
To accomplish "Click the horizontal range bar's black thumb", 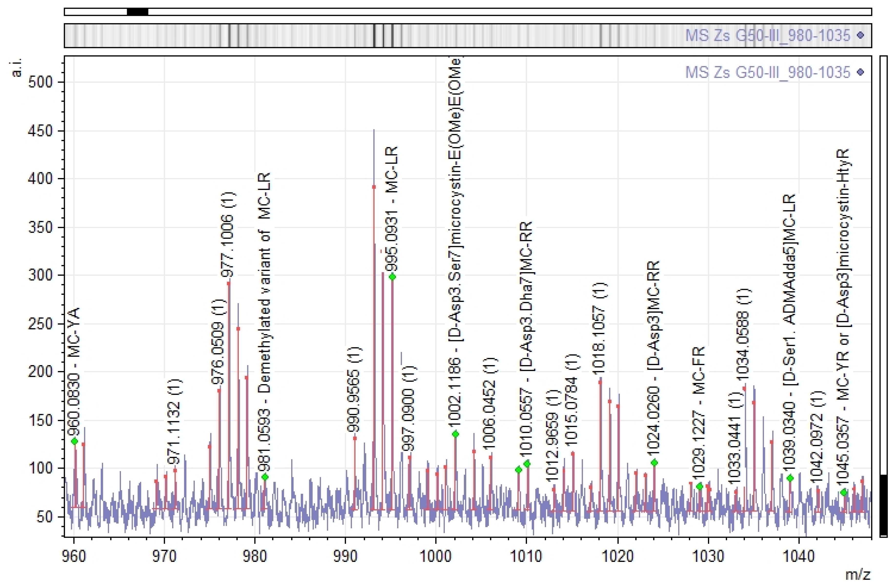I will (x=138, y=12).
